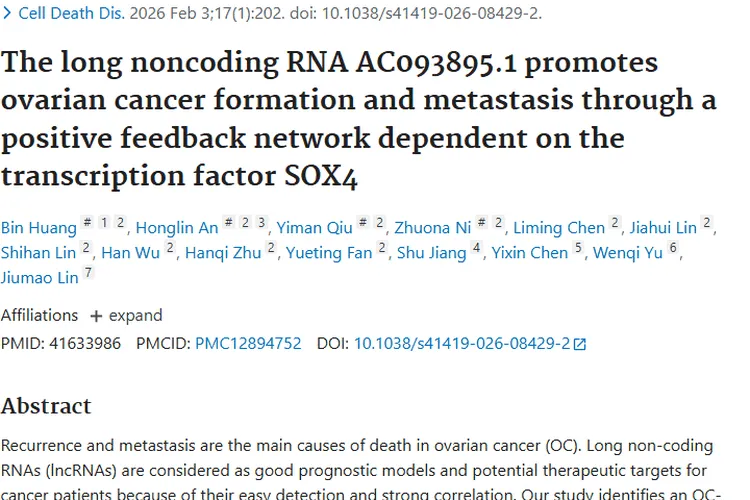Viewport: 750px width, 500px height.
Task: Click author Han Wu
Action: click(130, 253)
